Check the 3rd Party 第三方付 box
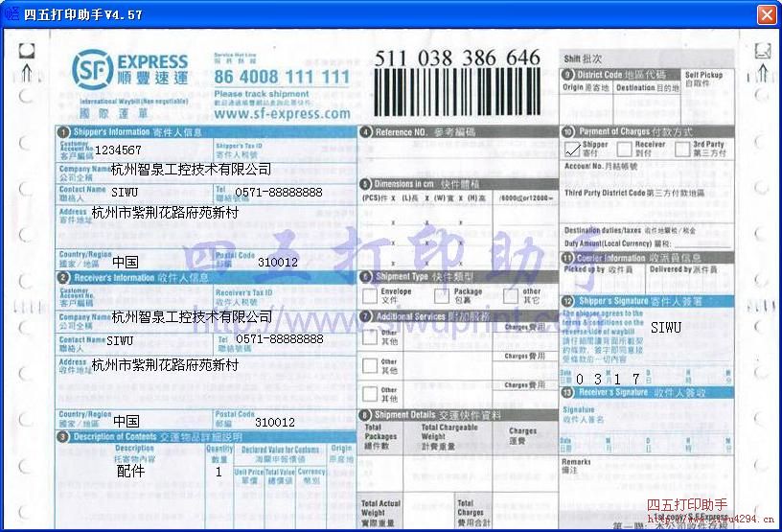782x532 pixels. (681, 149)
